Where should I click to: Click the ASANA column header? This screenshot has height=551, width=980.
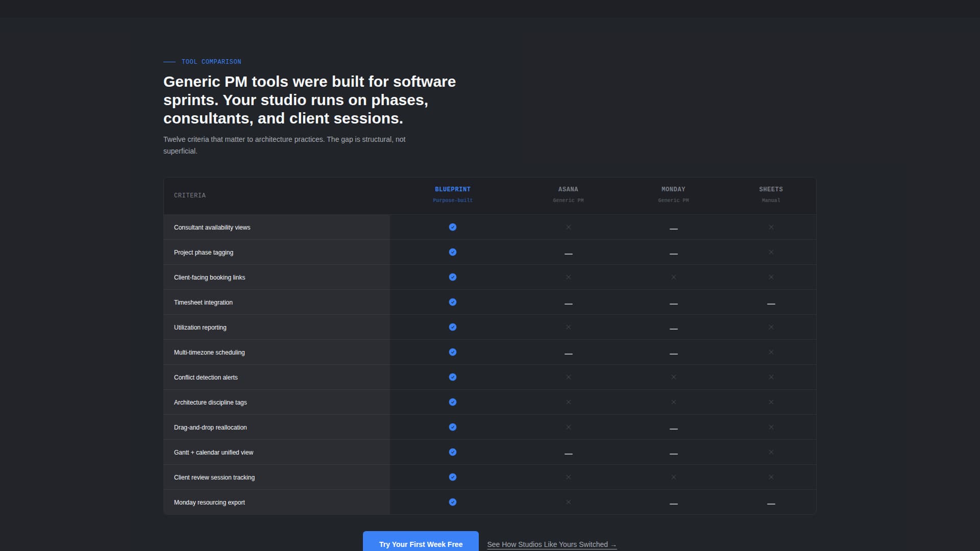coord(568,189)
